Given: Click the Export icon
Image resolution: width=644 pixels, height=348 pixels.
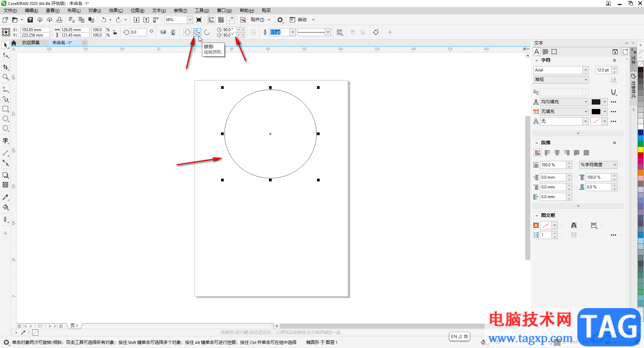Looking at the screenshot, I should (146, 20).
